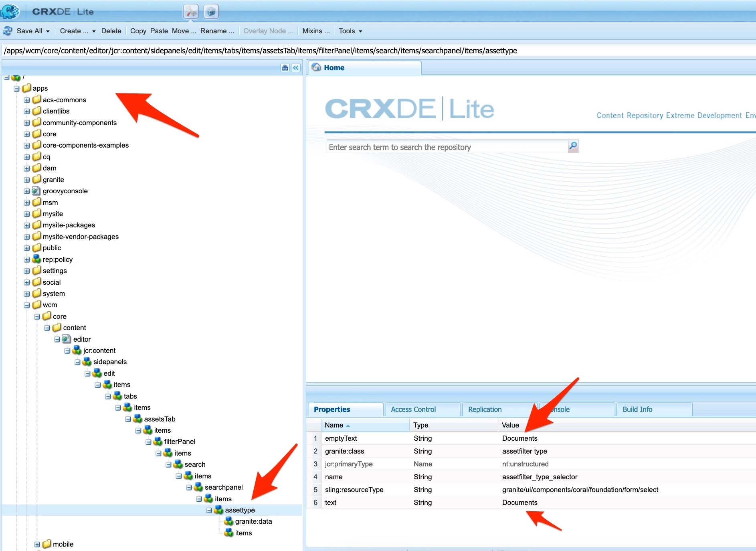Select the Home tab
756x551 pixels.
pyautogui.click(x=364, y=68)
